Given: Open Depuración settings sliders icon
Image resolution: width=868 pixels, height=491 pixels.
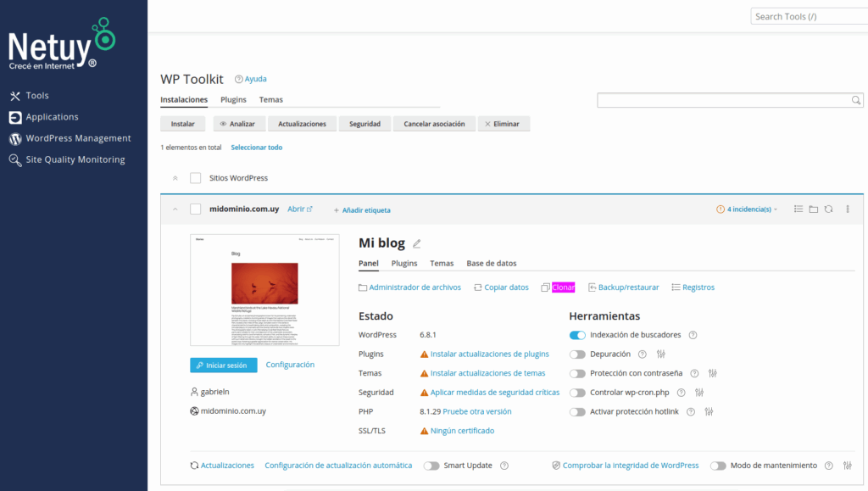Looking at the screenshot, I should pyautogui.click(x=661, y=354).
